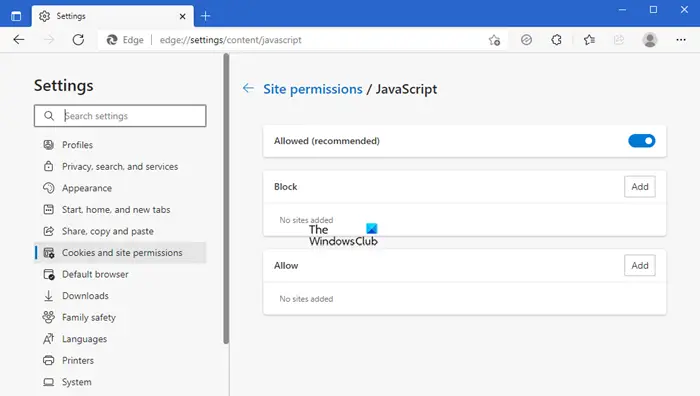Click the Privacy lock icon
The width and height of the screenshot is (700, 396).
point(48,166)
